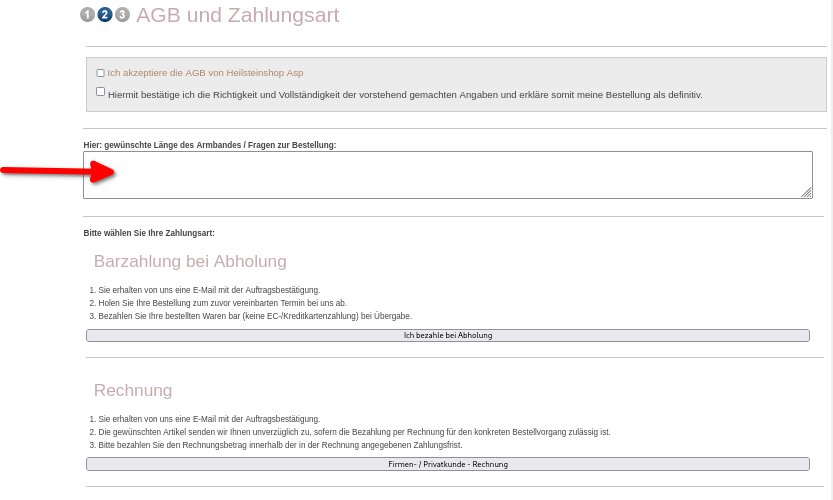Tick the 'Ich akzeptiere die AGB' checkbox
This screenshot has width=833, height=500.
(100, 73)
